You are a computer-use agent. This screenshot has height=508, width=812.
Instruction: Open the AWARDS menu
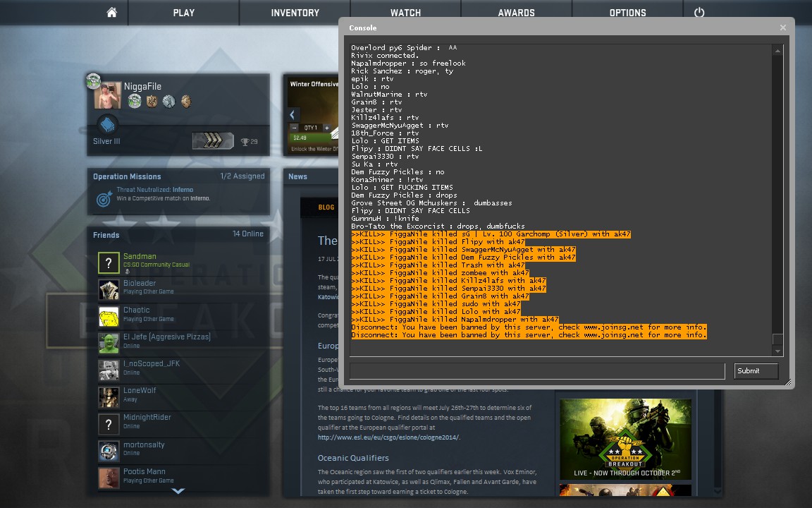[x=516, y=13]
